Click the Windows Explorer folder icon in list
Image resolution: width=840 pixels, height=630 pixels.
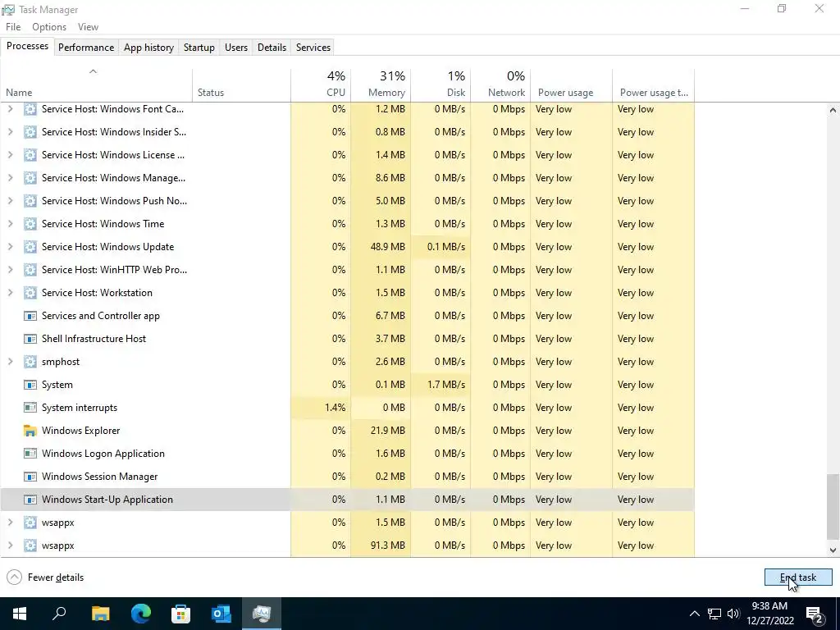(30, 431)
